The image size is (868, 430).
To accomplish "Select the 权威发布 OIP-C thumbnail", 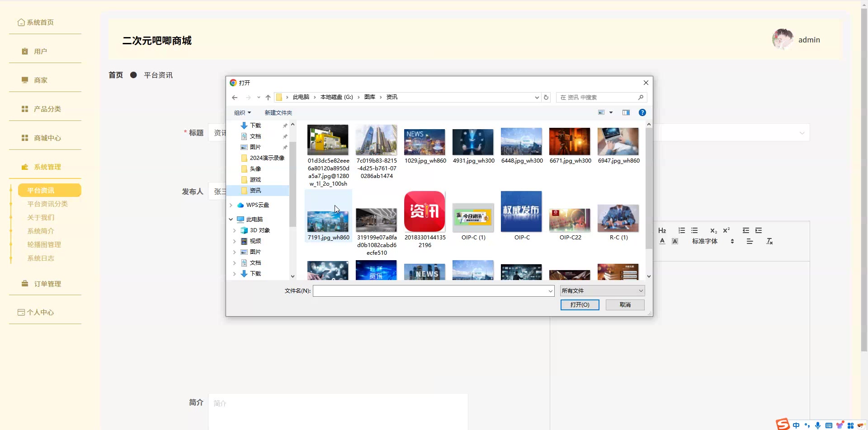I will point(521,212).
